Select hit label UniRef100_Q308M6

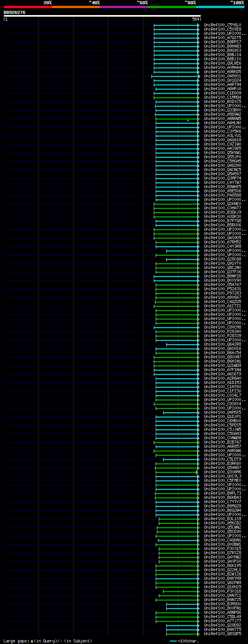click(222, 472)
